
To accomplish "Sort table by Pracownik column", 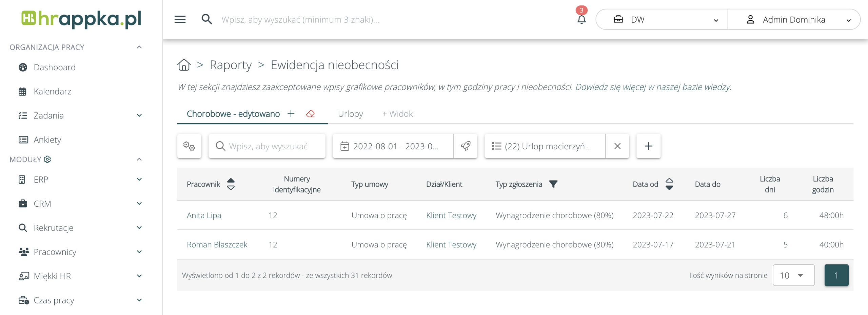I will (x=231, y=184).
